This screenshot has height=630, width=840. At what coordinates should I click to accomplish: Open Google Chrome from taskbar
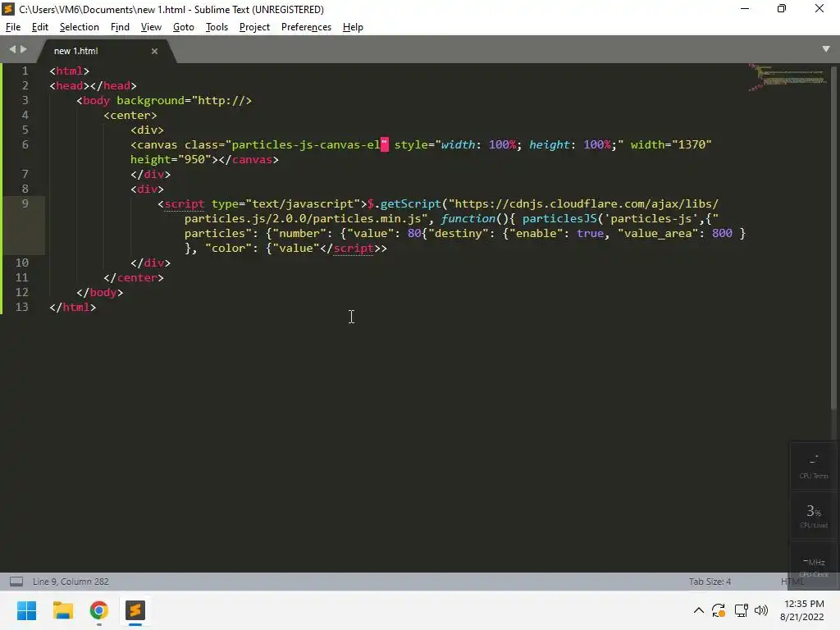tap(99, 610)
